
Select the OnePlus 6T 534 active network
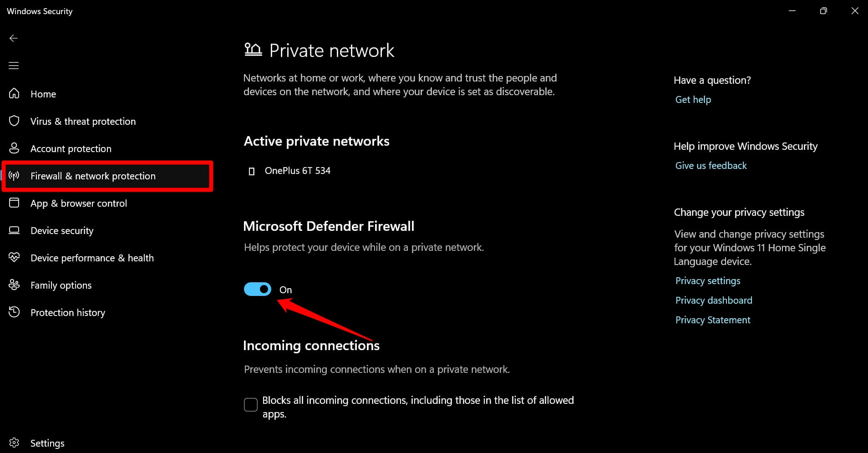298,171
